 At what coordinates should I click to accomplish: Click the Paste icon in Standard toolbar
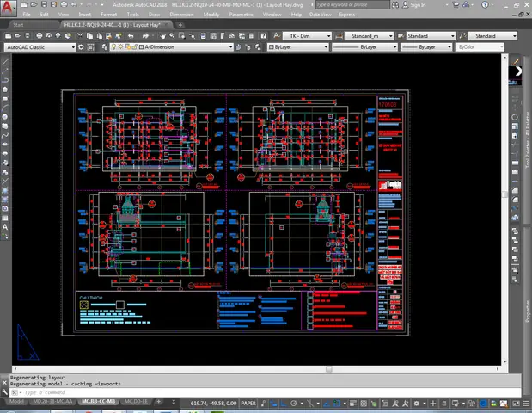click(x=100, y=35)
